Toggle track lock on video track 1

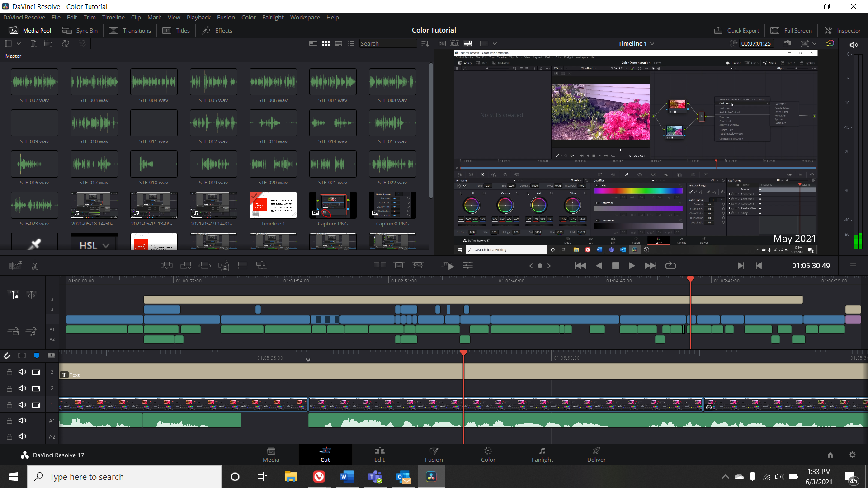click(x=8, y=404)
